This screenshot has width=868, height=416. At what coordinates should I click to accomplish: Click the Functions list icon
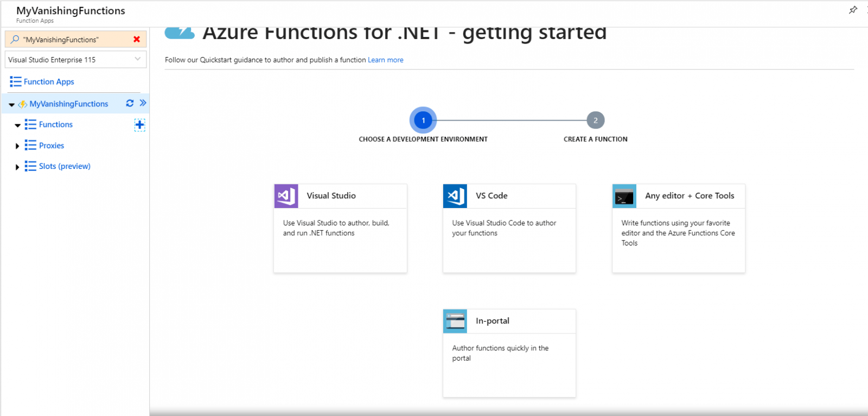coord(30,125)
